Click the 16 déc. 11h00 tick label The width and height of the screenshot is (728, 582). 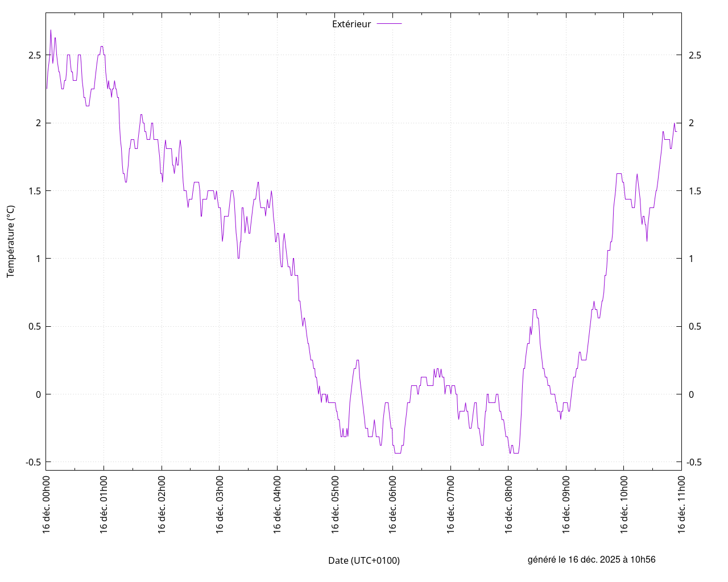[x=681, y=504]
